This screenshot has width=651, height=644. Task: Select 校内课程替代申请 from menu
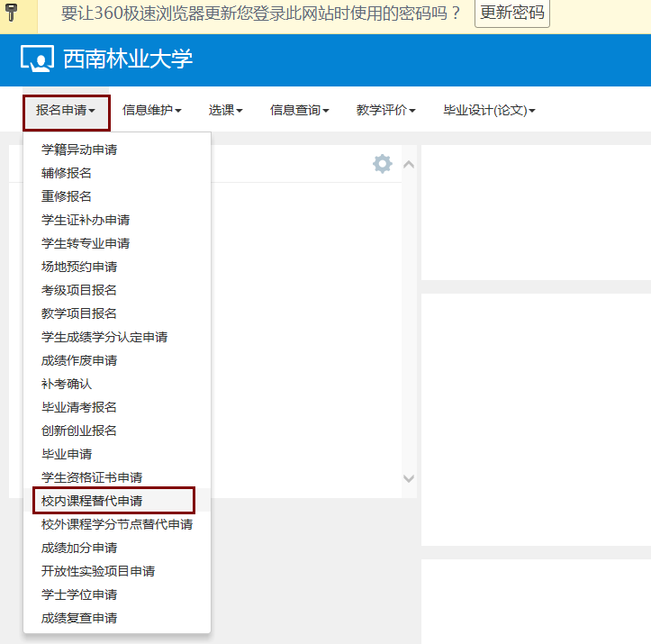(92, 501)
